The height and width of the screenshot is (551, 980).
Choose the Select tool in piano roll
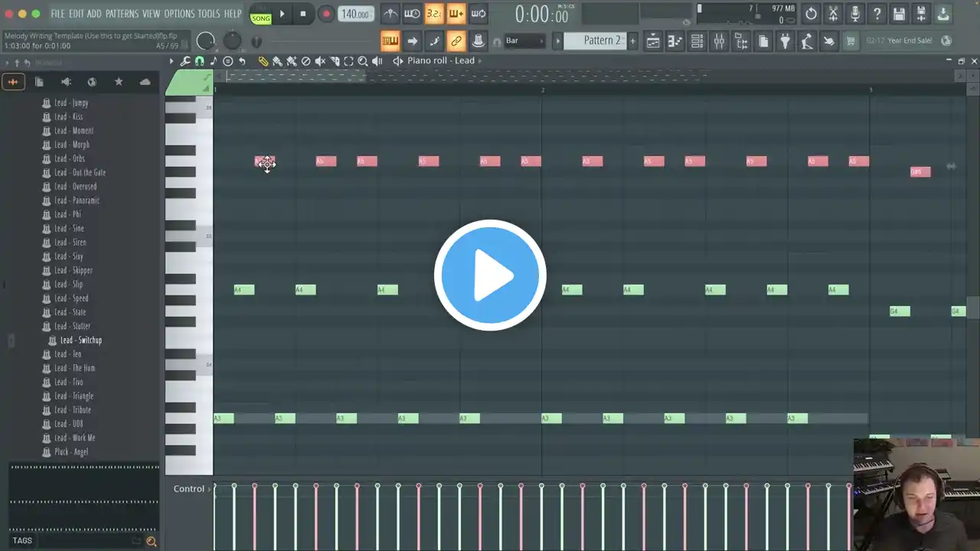click(348, 61)
